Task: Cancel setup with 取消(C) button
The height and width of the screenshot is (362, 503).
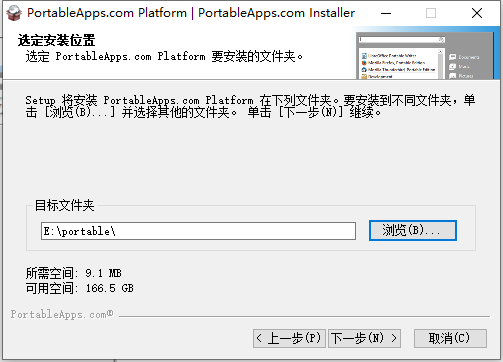Action: click(x=450, y=338)
